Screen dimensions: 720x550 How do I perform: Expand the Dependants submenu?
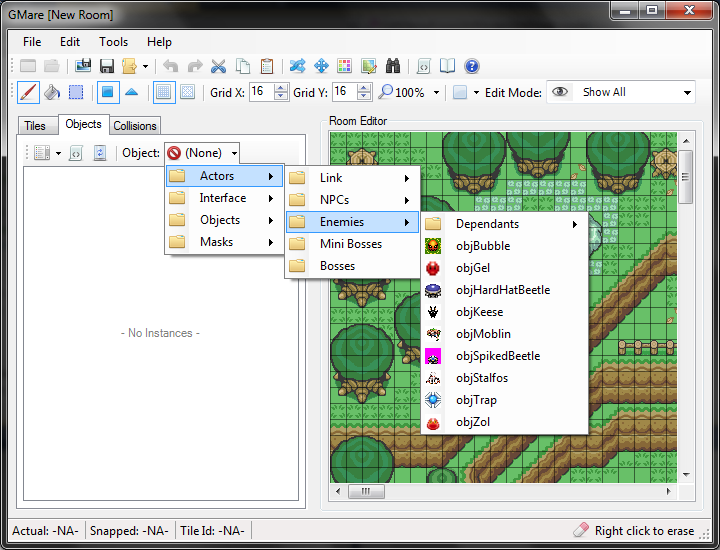coord(504,224)
